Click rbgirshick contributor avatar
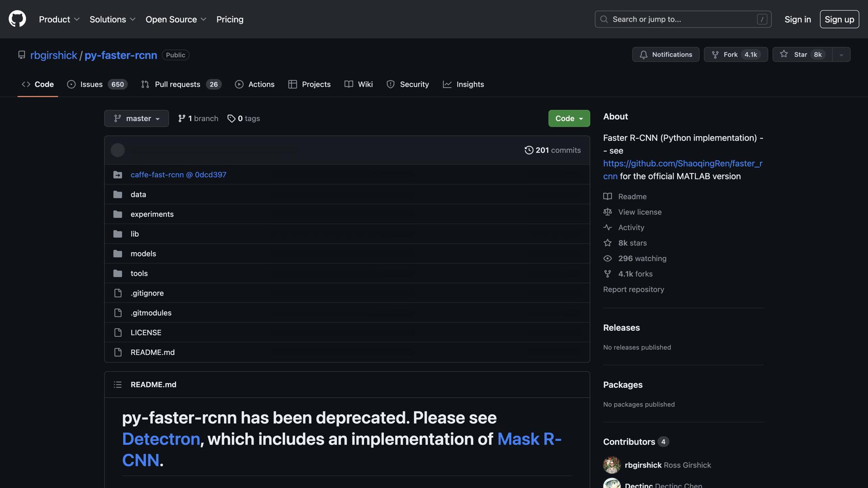 coord(612,465)
